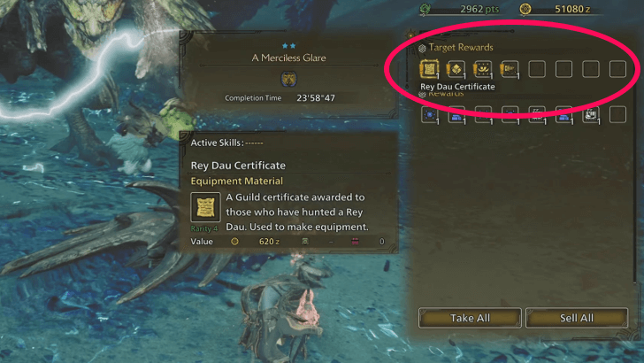644x363 pixels.
Task: Select the fourth Target Rewards item
Action: pyautogui.click(x=510, y=69)
